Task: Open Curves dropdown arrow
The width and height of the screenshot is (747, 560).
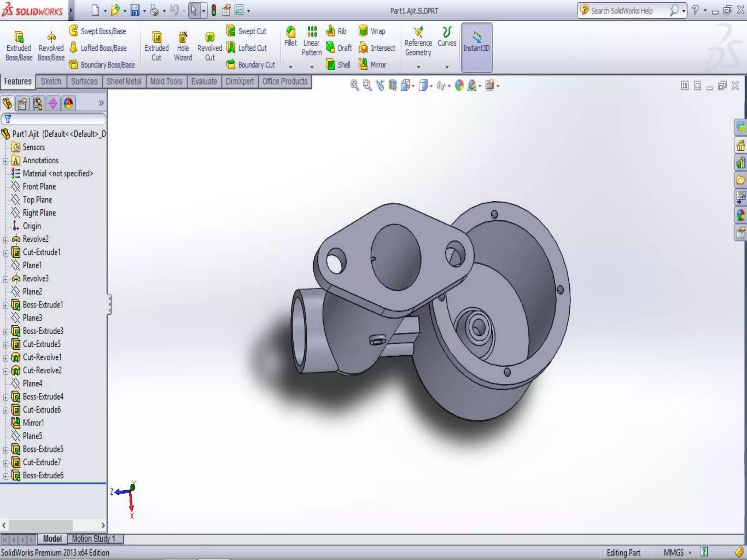Action: click(447, 67)
